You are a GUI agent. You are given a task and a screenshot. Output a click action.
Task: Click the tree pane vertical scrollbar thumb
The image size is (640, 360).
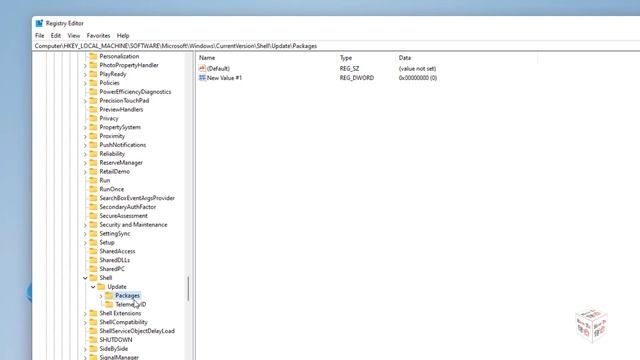click(188, 289)
